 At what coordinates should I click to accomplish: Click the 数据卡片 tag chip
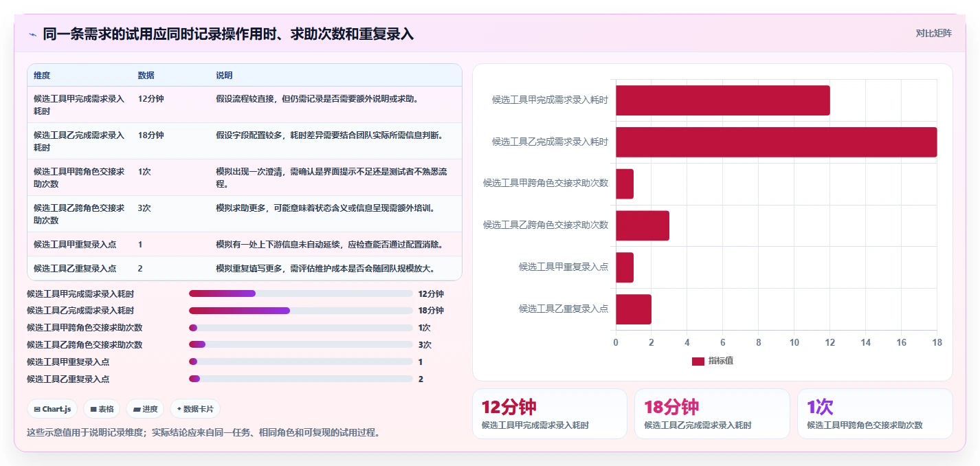(195, 409)
